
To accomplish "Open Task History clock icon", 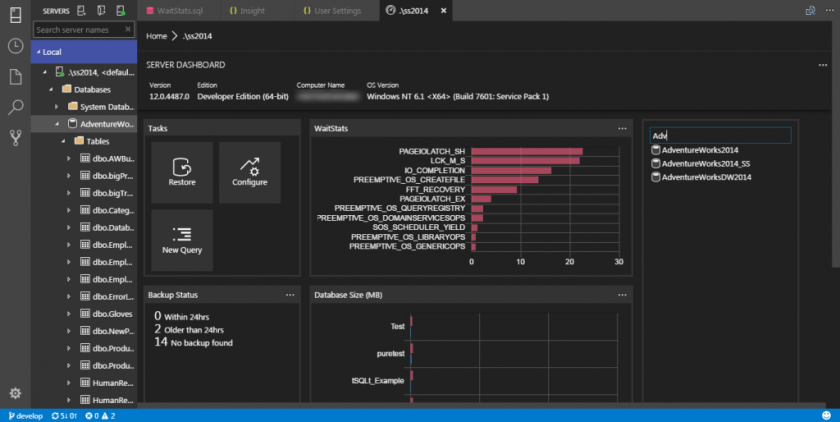I will click(x=16, y=46).
